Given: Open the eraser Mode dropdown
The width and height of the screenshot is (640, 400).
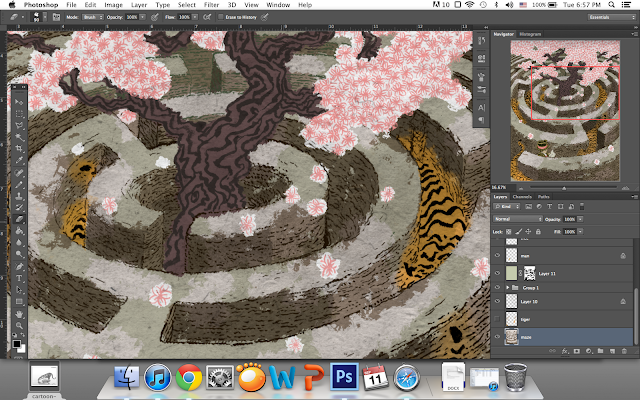Looking at the screenshot, I should point(93,17).
